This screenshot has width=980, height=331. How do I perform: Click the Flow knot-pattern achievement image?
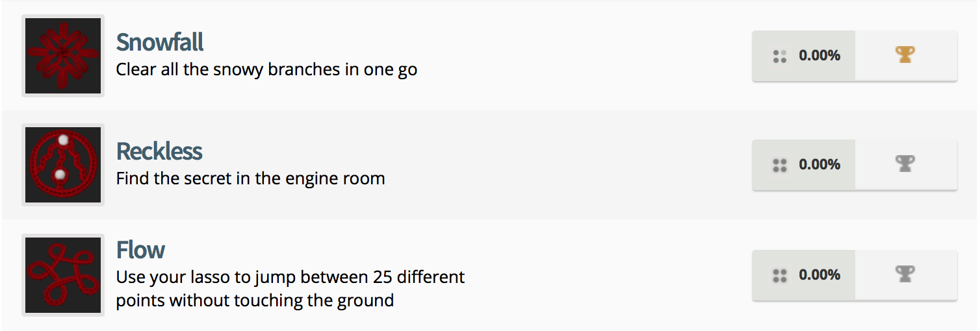click(63, 275)
